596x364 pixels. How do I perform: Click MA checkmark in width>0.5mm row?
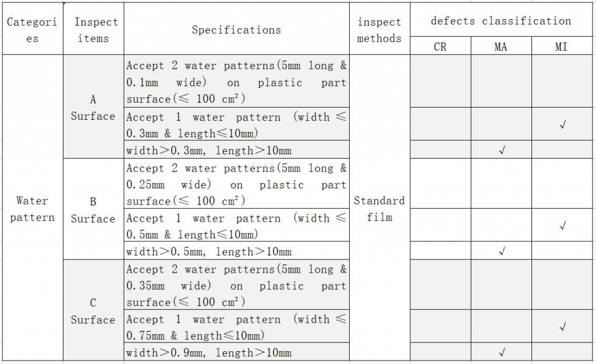(502, 251)
